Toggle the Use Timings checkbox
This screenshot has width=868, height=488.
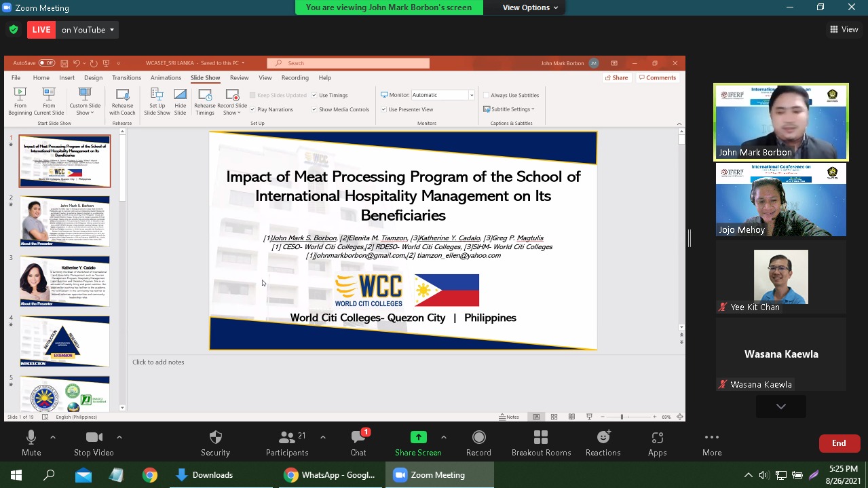(314, 95)
